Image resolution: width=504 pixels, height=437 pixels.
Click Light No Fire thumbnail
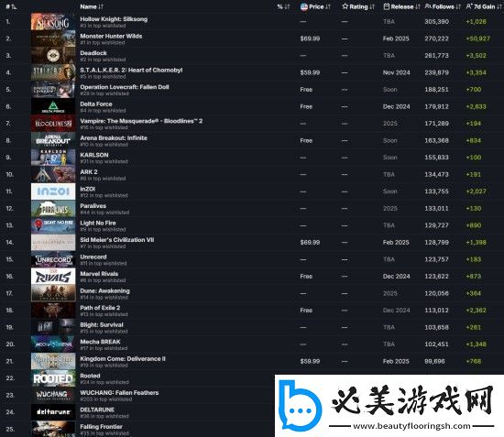click(x=53, y=225)
